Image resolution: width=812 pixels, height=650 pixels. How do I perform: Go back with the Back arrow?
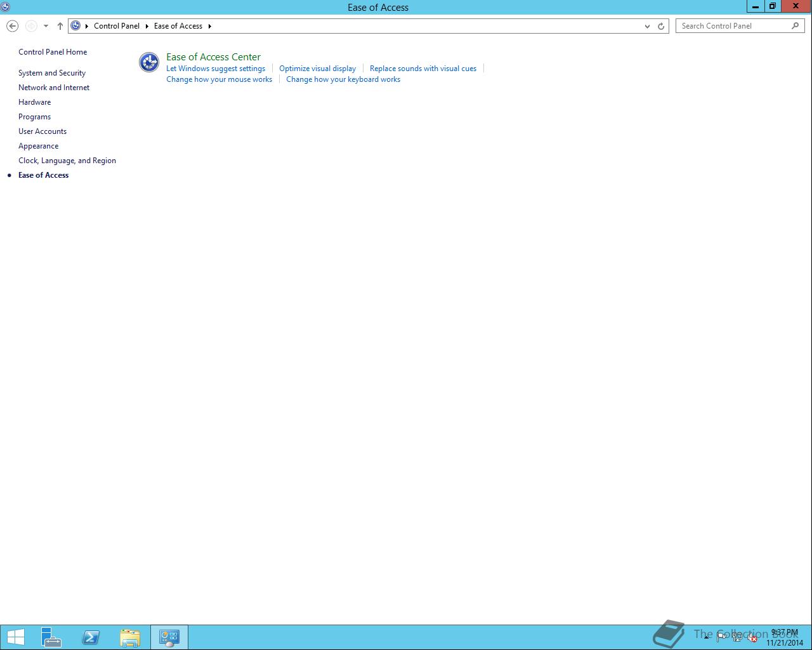pos(12,26)
